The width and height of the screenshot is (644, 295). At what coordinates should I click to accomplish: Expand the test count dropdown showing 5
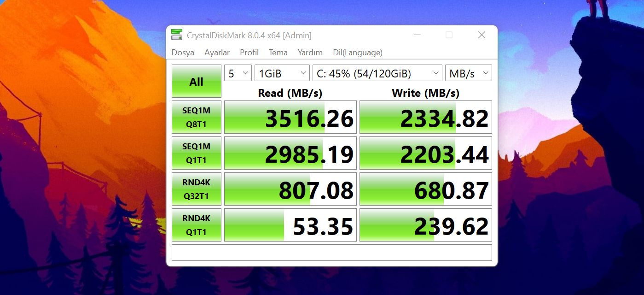coord(238,73)
